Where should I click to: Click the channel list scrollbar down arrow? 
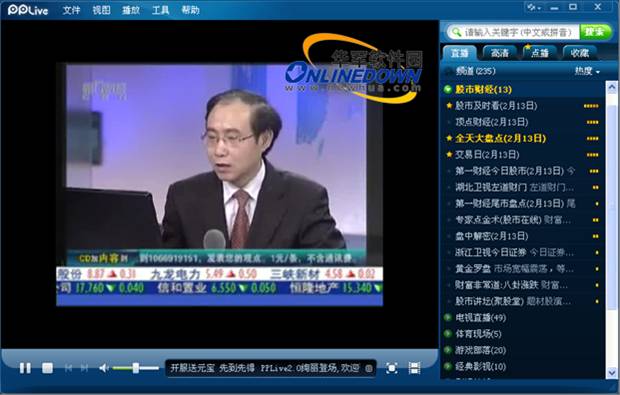click(x=612, y=372)
